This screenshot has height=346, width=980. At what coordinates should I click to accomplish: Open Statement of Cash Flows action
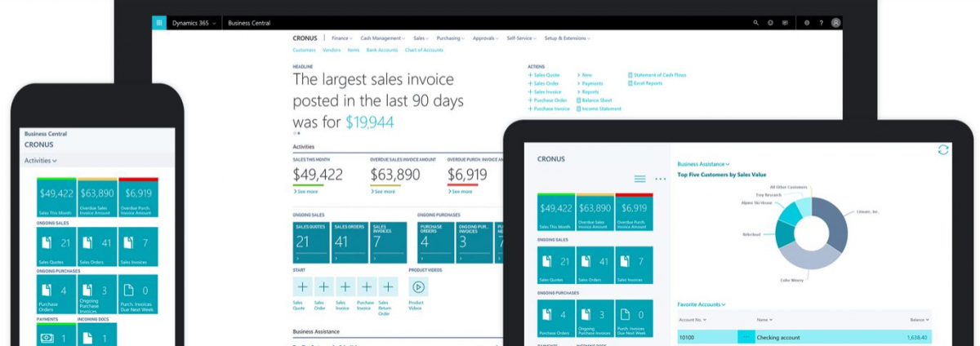pyautogui.click(x=657, y=75)
